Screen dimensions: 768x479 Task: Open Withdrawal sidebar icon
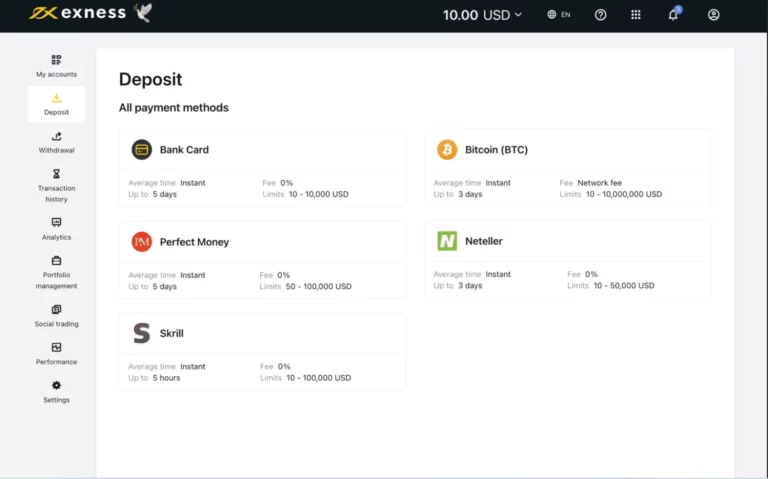click(56, 136)
